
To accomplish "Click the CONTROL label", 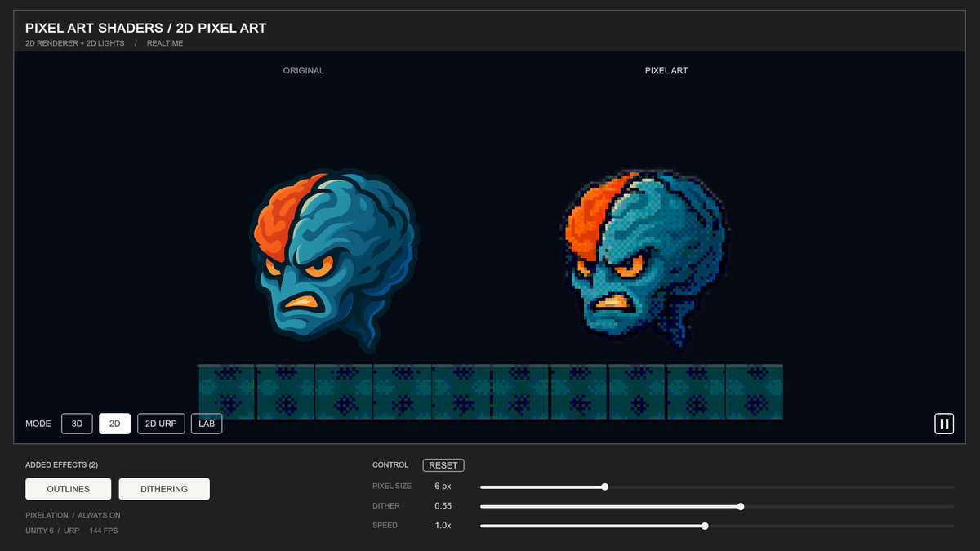I will 390,465.
